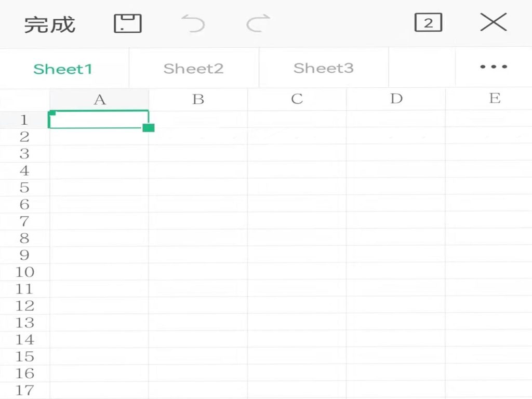Select row 5 header
This screenshot has width=532, height=399.
click(24, 188)
